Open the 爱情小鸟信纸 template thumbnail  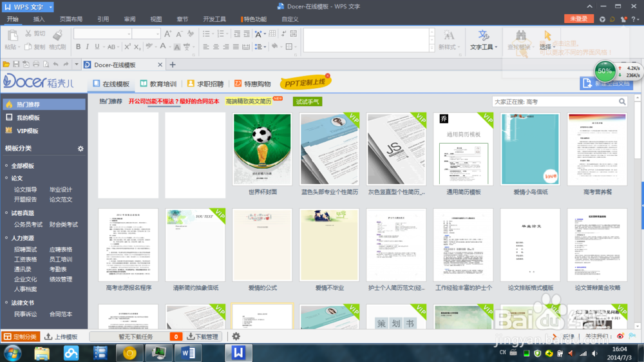[x=530, y=149]
